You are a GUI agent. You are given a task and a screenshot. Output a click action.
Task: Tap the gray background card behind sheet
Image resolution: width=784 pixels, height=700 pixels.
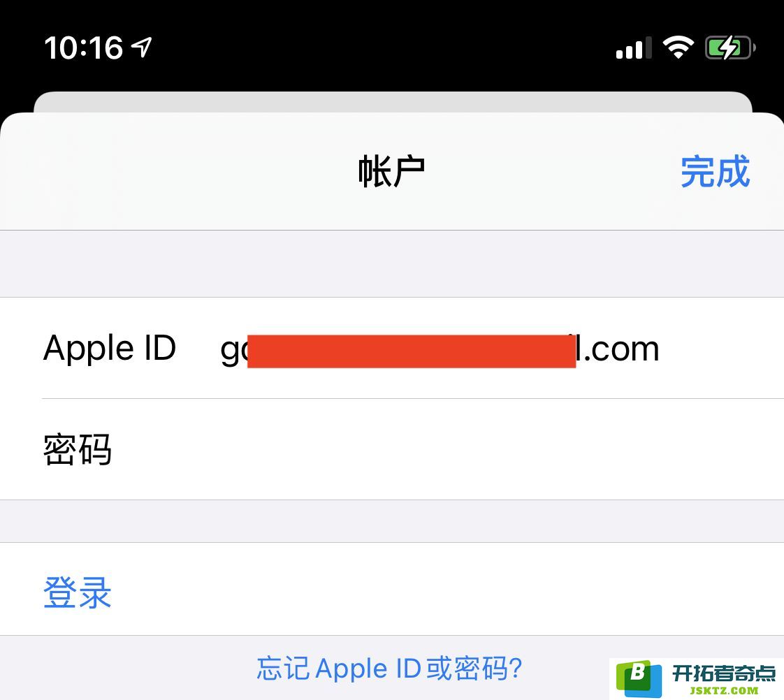[393, 102]
